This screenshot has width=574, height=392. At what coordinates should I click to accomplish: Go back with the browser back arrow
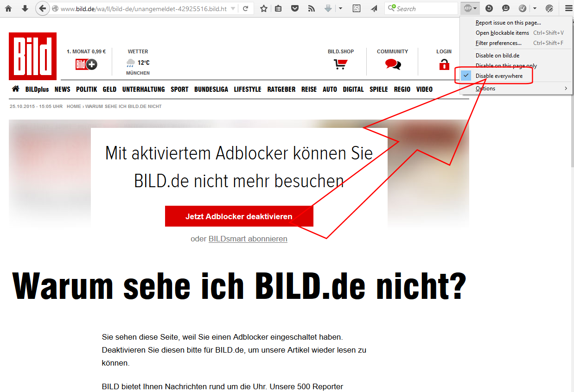tap(42, 8)
